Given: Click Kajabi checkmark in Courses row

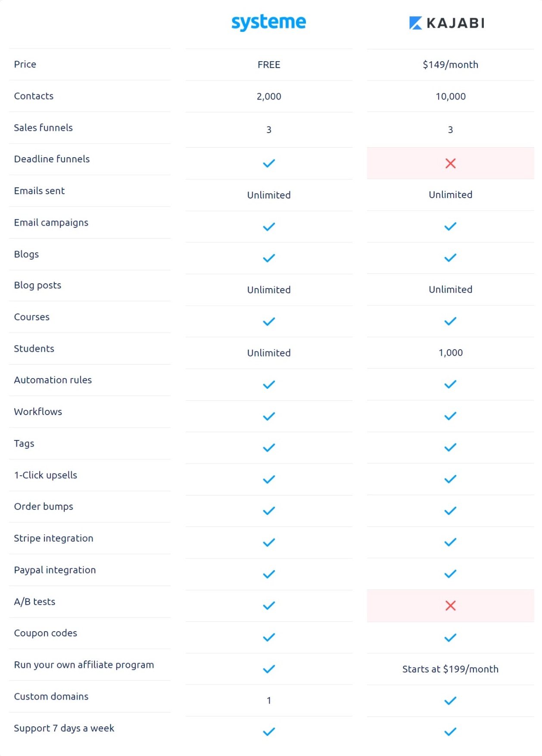Looking at the screenshot, I should 450,321.
